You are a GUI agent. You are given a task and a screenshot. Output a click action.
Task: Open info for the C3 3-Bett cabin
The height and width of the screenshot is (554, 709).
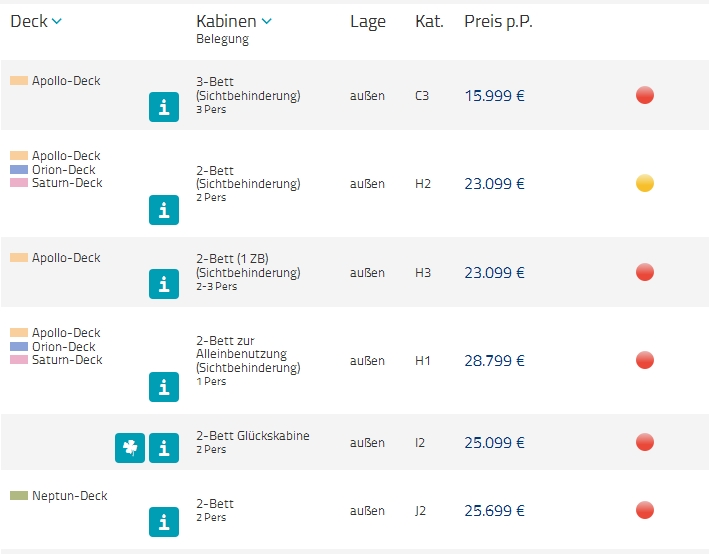click(164, 107)
